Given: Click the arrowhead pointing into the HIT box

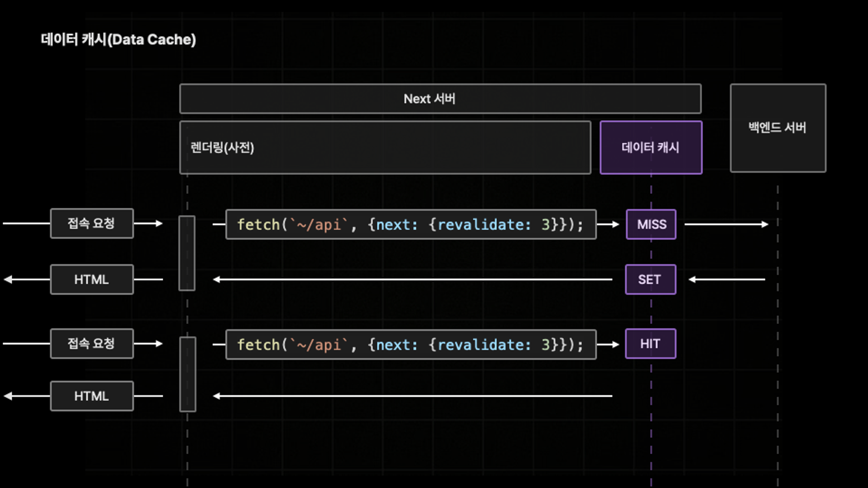Looking at the screenshot, I should coord(615,344).
